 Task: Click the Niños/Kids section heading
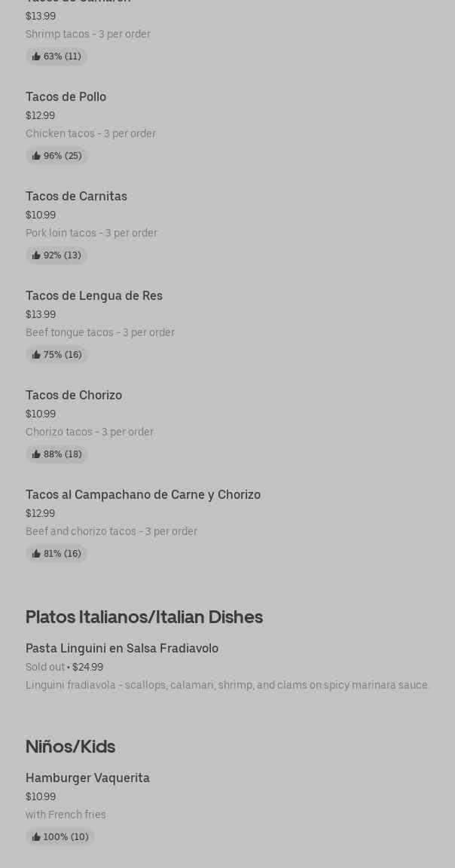(x=70, y=746)
